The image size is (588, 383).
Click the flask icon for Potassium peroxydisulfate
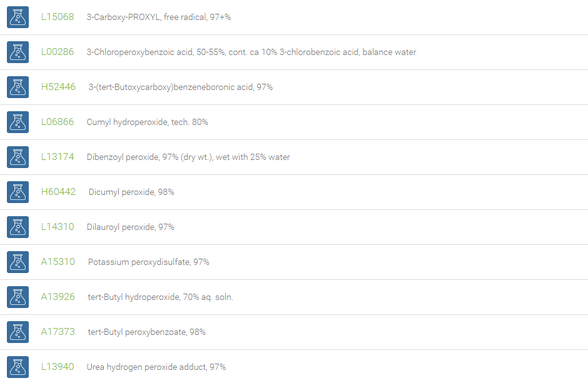(x=18, y=262)
